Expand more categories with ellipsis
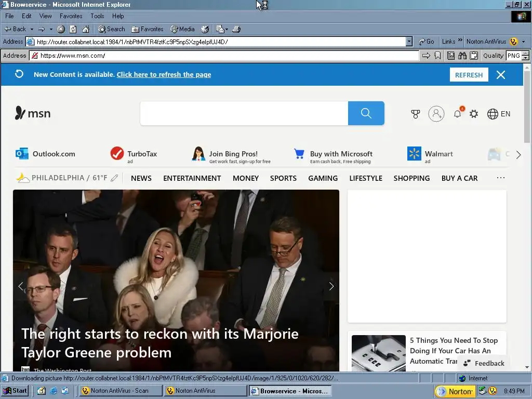 [x=501, y=178]
